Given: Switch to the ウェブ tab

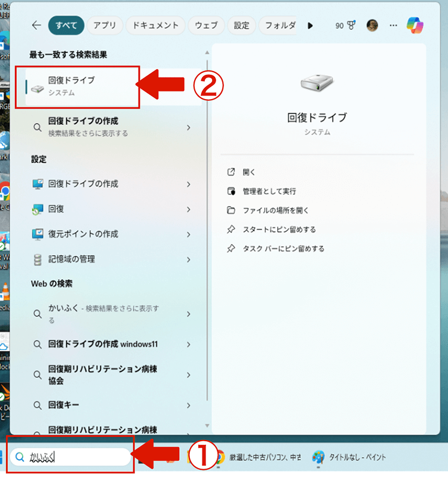Looking at the screenshot, I should (206, 25).
